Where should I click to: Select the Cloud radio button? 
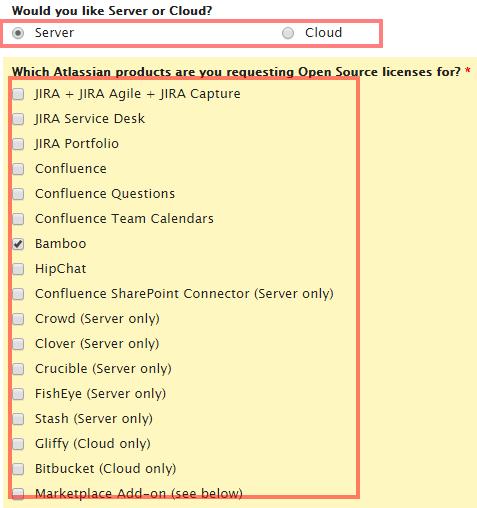pyautogui.click(x=288, y=33)
